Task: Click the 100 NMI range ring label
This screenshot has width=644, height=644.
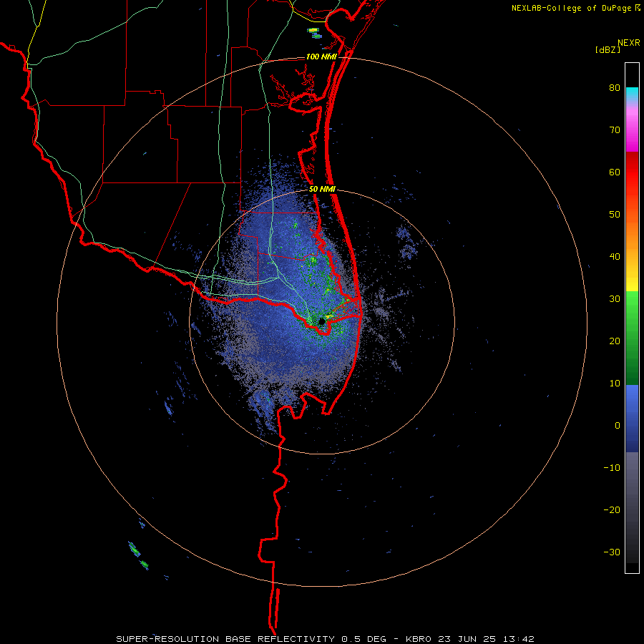Action: (x=321, y=57)
